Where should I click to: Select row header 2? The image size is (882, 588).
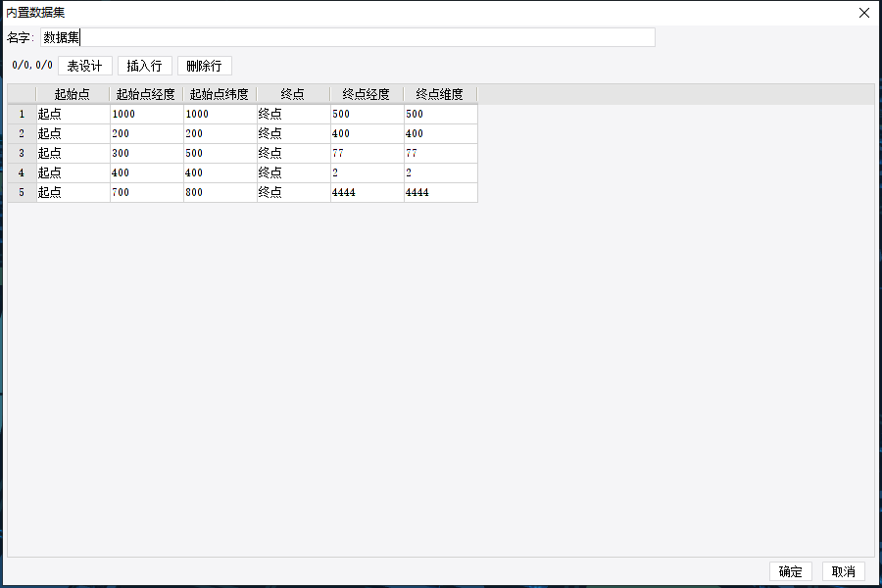(22, 134)
